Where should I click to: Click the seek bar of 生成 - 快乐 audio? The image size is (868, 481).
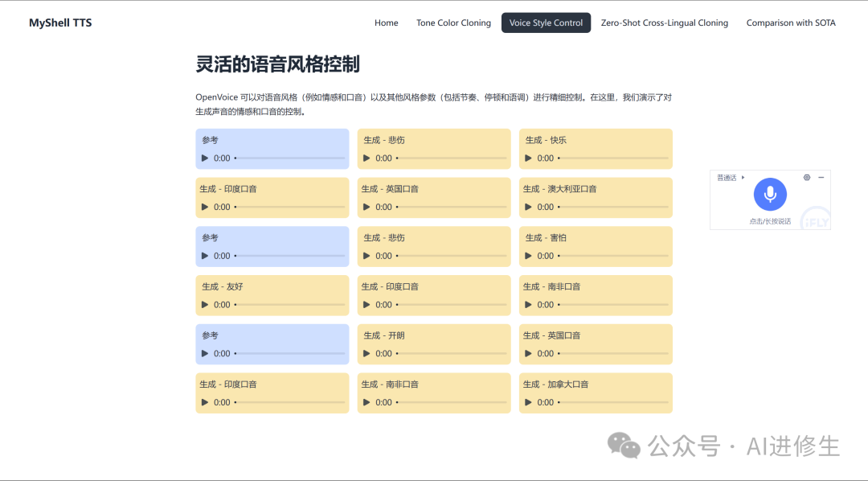pyautogui.click(x=613, y=158)
